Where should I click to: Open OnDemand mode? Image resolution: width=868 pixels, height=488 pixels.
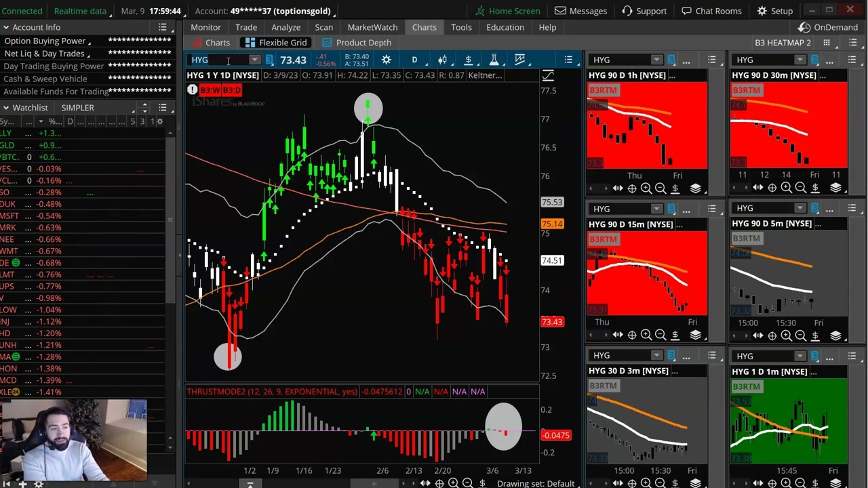coord(828,27)
